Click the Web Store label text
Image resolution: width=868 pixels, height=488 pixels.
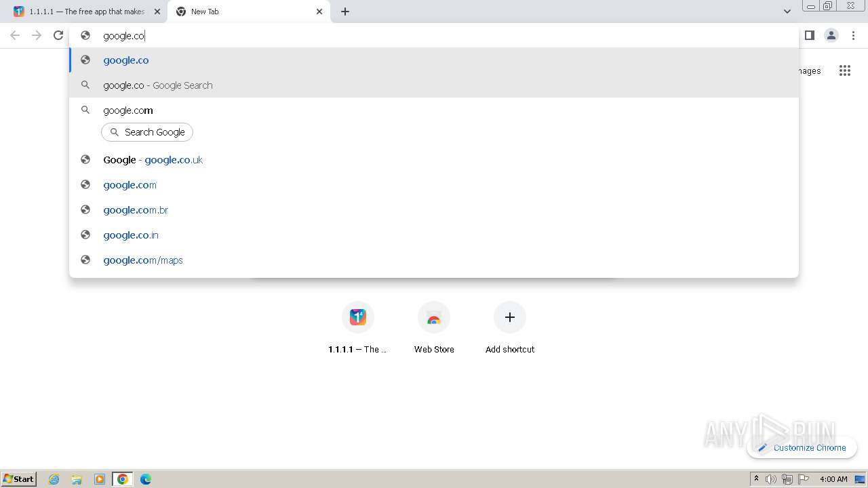coord(434,349)
